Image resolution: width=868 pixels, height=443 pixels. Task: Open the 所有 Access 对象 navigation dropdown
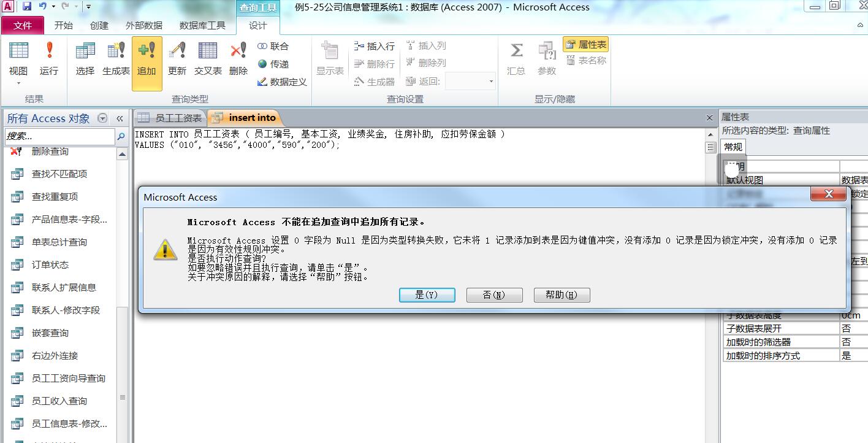pyautogui.click(x=102, y=118)
